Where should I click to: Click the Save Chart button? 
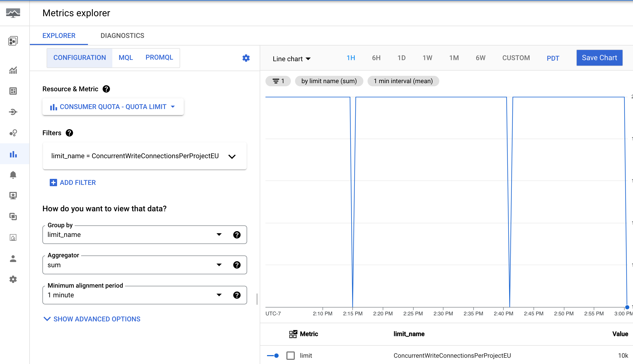point(600,57)
